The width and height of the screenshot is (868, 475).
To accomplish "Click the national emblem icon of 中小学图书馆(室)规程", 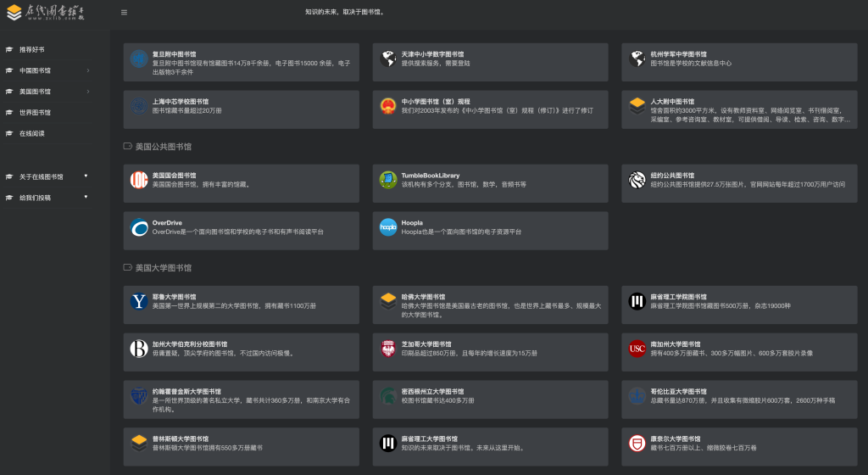I will (x=388, y=106).
